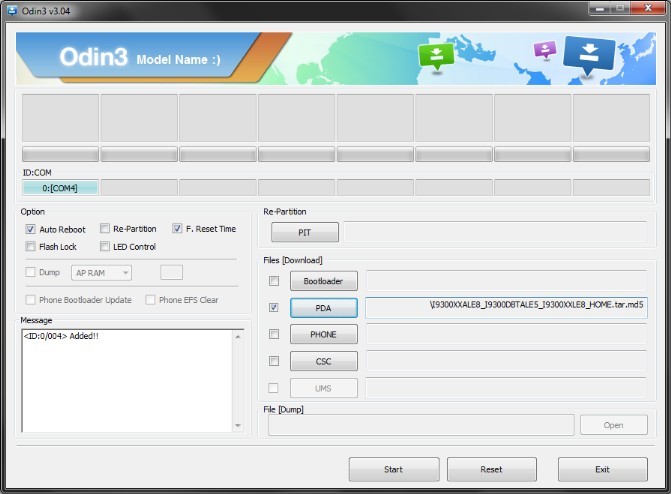
Task: Select the 0:[COM4] port slot
Action: 60,188
